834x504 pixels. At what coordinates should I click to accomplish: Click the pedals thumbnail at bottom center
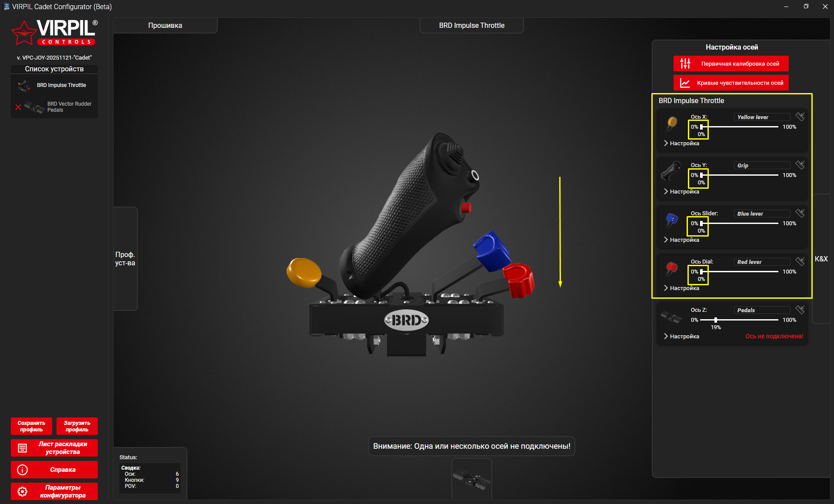pyautogui.click(x=471, y=480)
